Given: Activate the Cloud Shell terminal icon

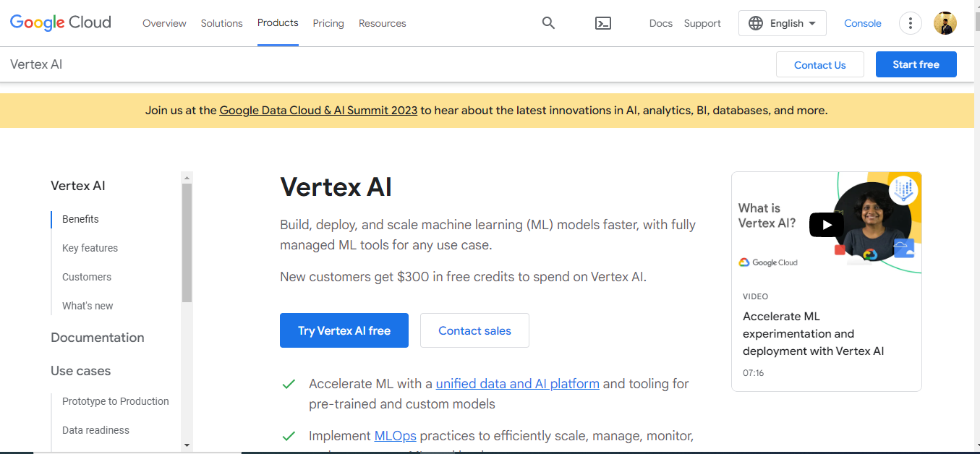Looking at the screenshot, I should coord(603,23).
